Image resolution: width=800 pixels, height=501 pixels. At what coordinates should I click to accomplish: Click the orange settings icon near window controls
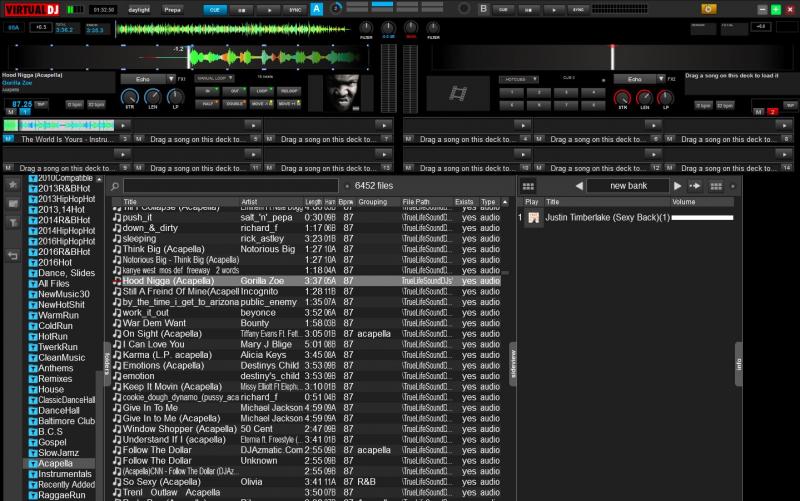[x=709, y=9]
